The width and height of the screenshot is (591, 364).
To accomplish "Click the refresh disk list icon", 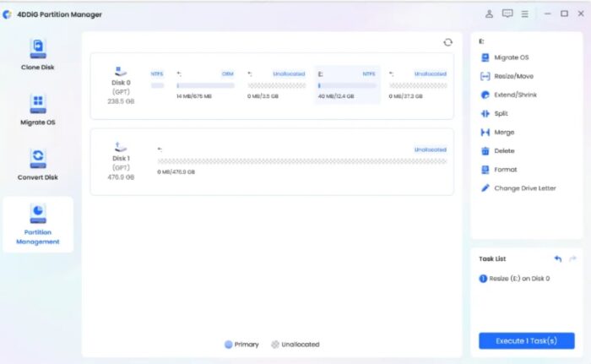I will tap(447, 42).
